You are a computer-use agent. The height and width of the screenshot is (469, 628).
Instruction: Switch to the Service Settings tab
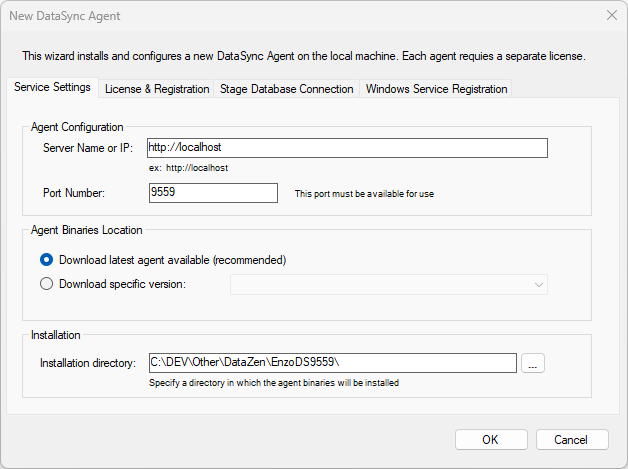tap(52, 88)
